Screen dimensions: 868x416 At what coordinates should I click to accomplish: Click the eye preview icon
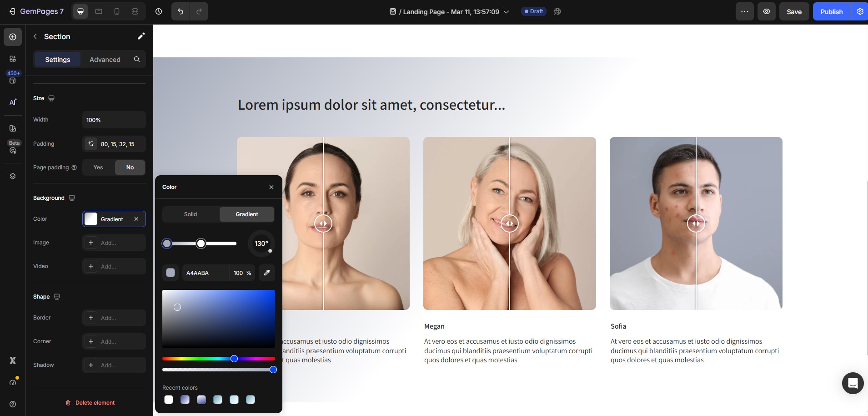click(x=767, y=11)
